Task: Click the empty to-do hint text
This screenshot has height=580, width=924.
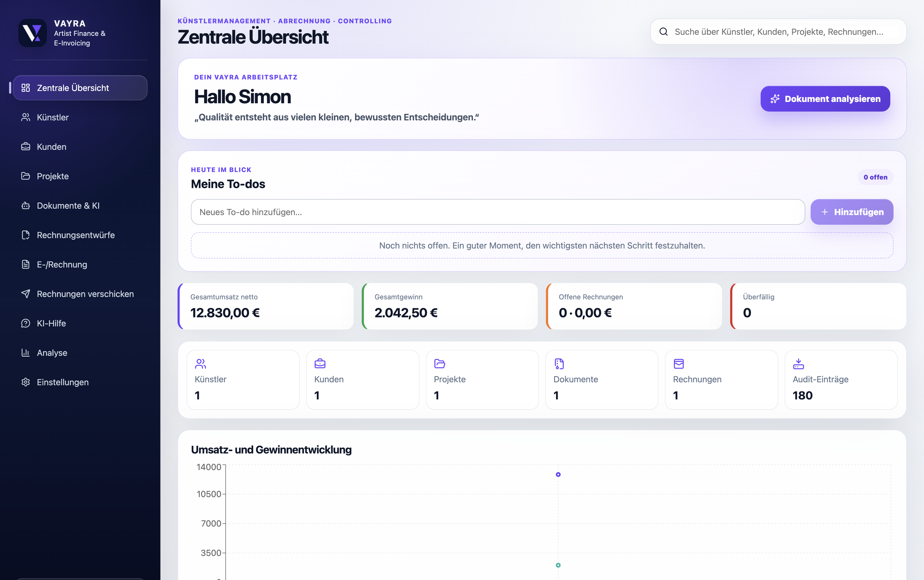Action: pyautogui.click(x=542, y=246)
